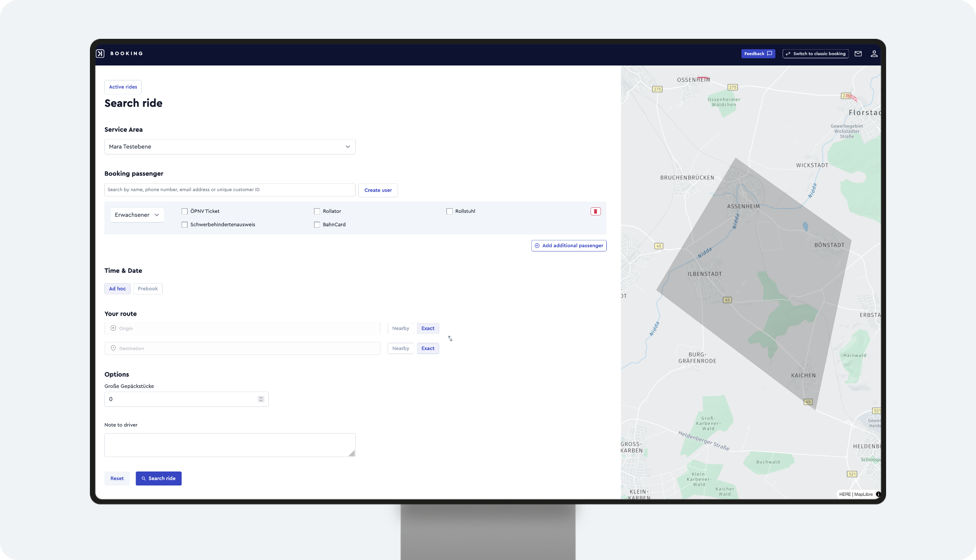Tick the BahnCard checkbox
This screenshot has height=560, width=976.
(x=317, y=224)
